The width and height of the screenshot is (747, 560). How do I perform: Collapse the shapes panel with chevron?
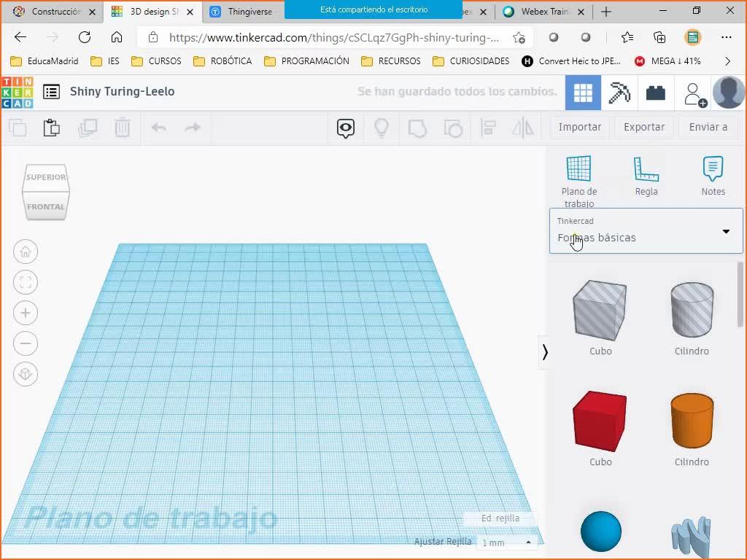[x=544, y=352]
